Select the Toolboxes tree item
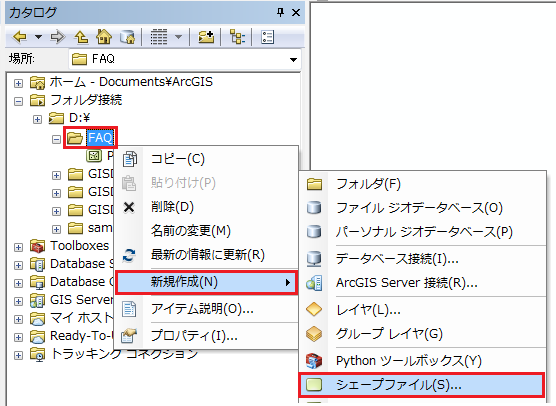556x406 pixels. click(79, 246)
